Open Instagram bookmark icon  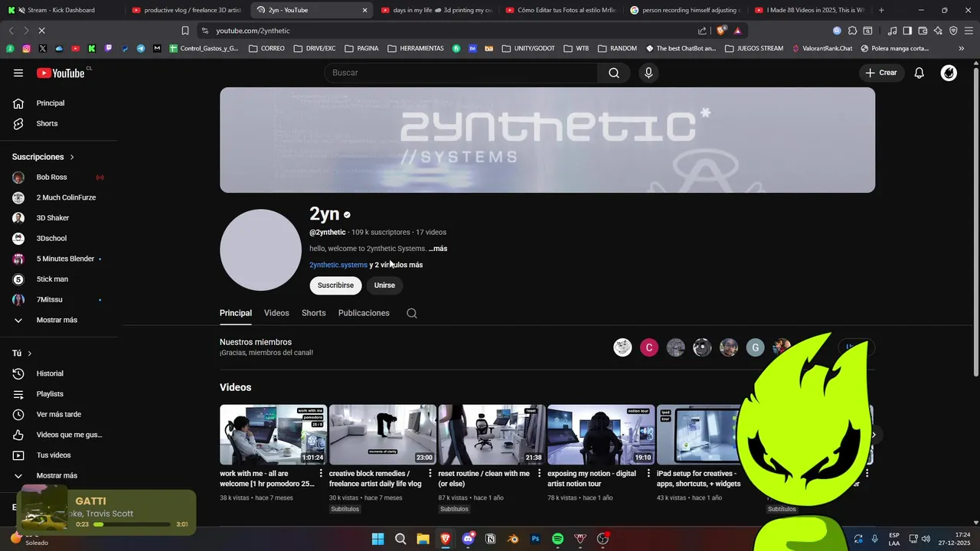point(26,48)
